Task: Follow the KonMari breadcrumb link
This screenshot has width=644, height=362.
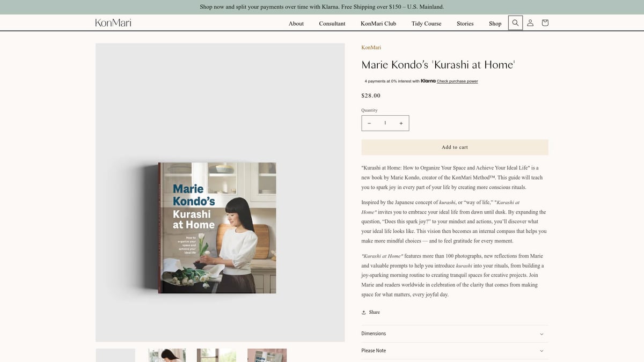Action: [x=371, y=47]
